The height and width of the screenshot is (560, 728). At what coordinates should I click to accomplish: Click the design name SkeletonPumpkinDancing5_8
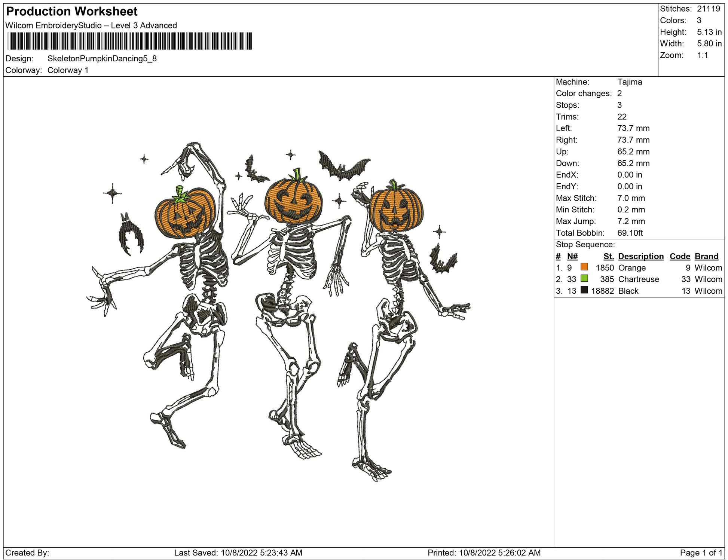[x=102, y=59]
